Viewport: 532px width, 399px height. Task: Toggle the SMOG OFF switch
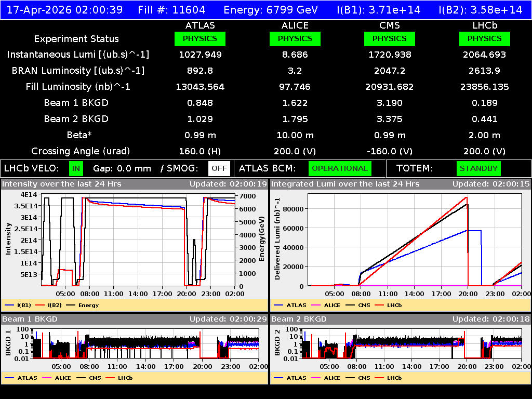[x=219, y=168]
